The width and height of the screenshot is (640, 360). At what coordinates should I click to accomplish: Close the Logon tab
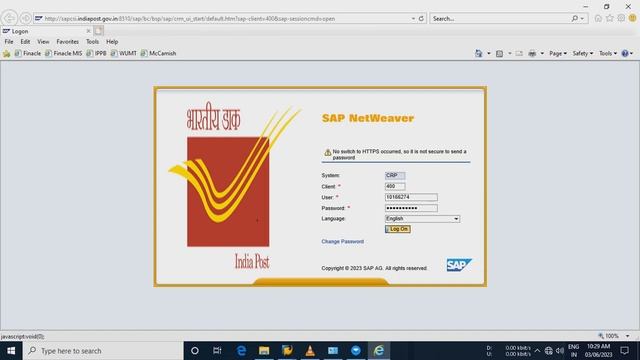click(89, 31)
